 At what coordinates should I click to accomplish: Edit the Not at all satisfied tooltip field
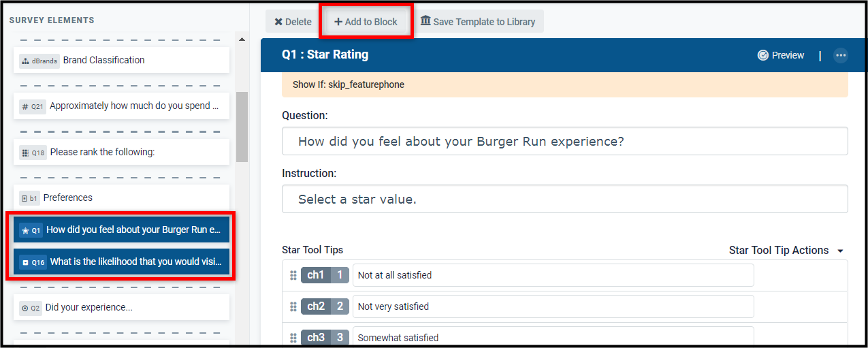(553, 275)
